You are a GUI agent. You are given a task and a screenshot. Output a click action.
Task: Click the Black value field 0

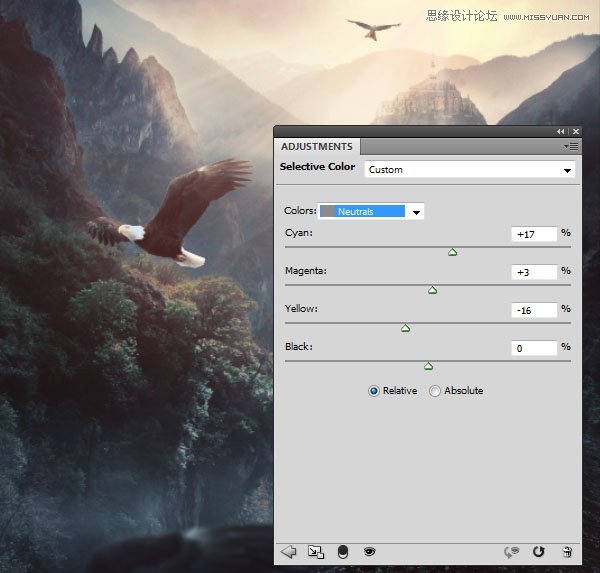pyautogui.click(x=534, y=348)
